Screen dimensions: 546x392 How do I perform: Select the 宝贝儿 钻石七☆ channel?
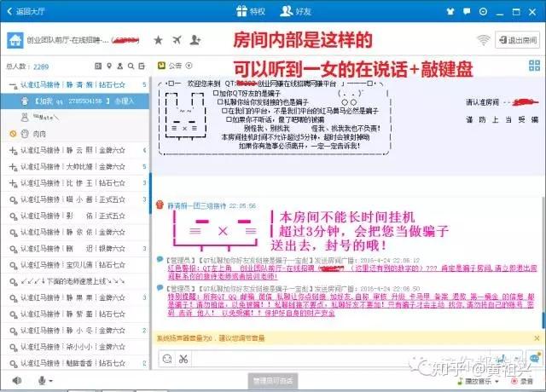pyautogui.click(x=75, y=265)
